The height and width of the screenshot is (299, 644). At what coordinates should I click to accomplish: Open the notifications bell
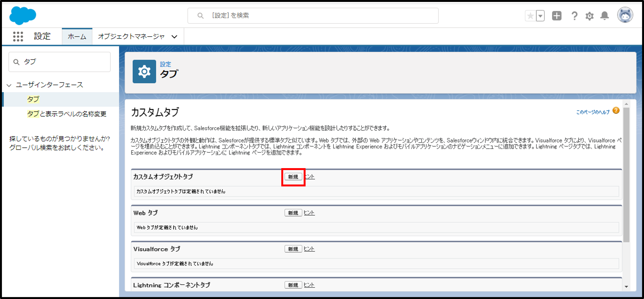(x=604, y=16)
